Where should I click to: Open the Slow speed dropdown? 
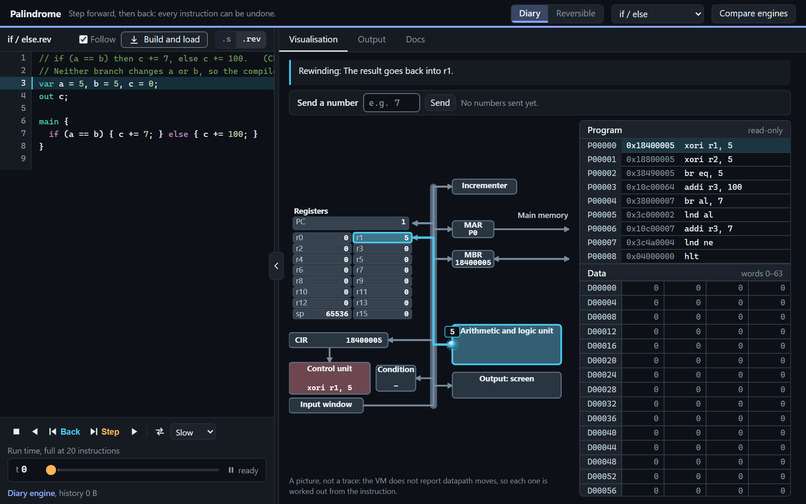pos(193,432)
